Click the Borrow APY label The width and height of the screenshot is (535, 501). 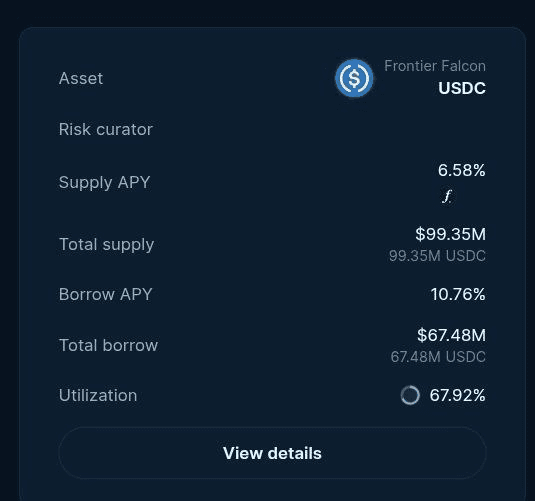coord(105,294)
